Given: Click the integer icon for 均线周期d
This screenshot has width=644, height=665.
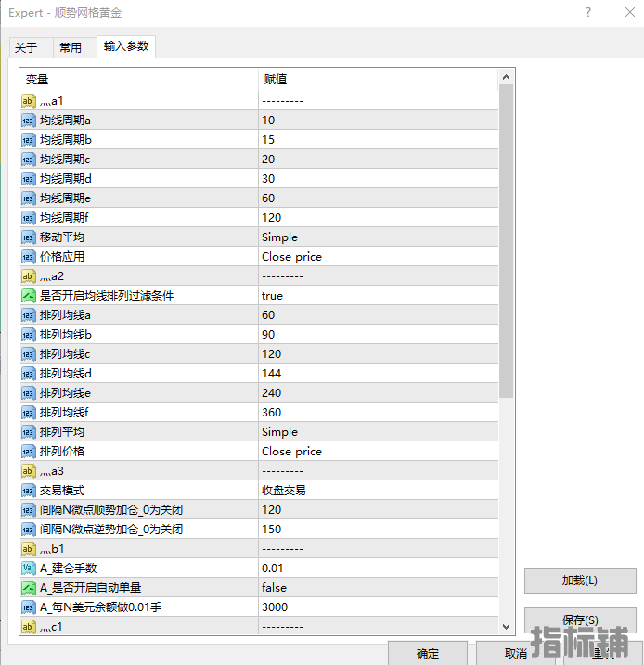Looking at the screenshot, I should (29, 179).
